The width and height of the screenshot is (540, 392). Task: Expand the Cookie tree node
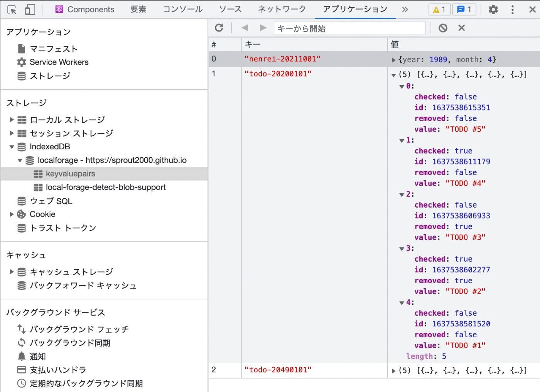coord(12,214)
